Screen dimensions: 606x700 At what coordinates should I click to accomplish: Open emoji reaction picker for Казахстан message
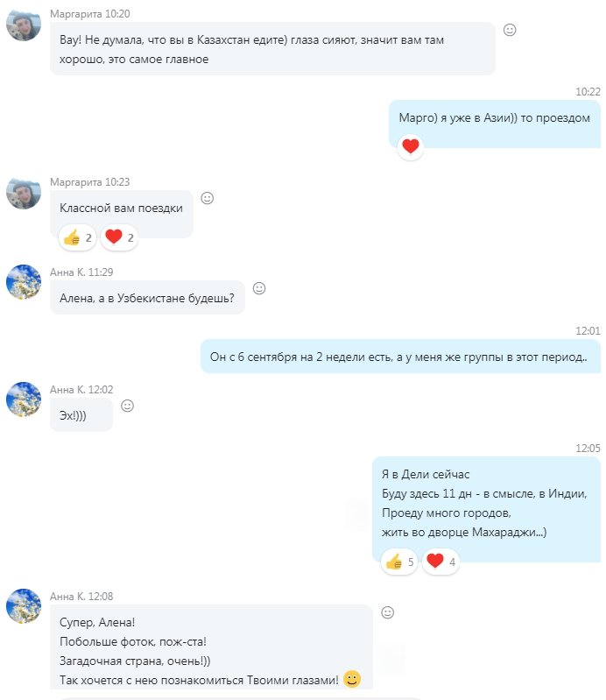(x=510, y=30)
